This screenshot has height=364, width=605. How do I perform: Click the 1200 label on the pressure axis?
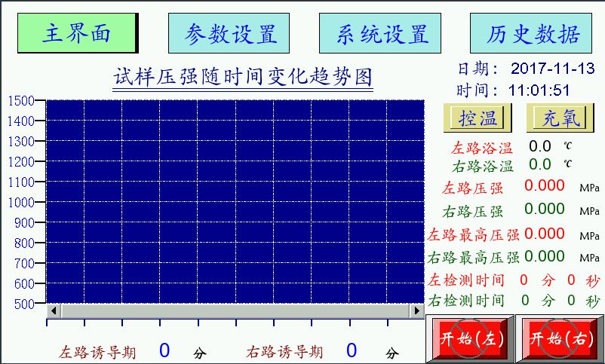(x=21, y=162)
